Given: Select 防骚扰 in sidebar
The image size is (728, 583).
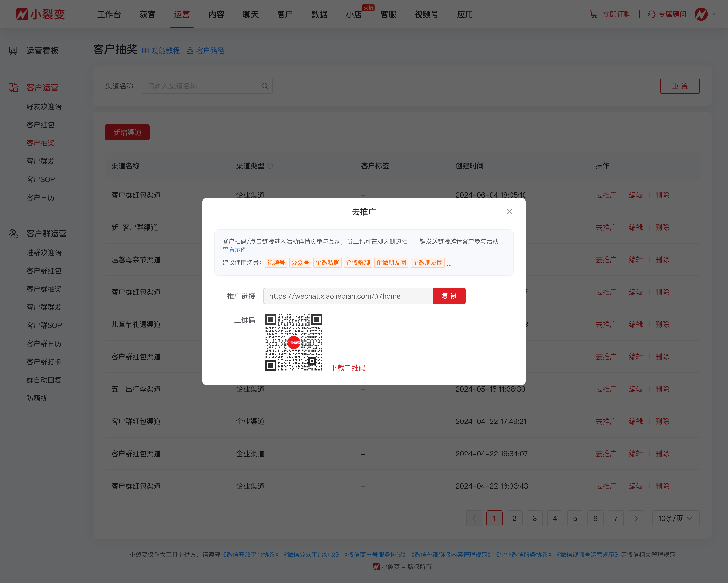Looking at the screenshot, I should coord(37,398).
